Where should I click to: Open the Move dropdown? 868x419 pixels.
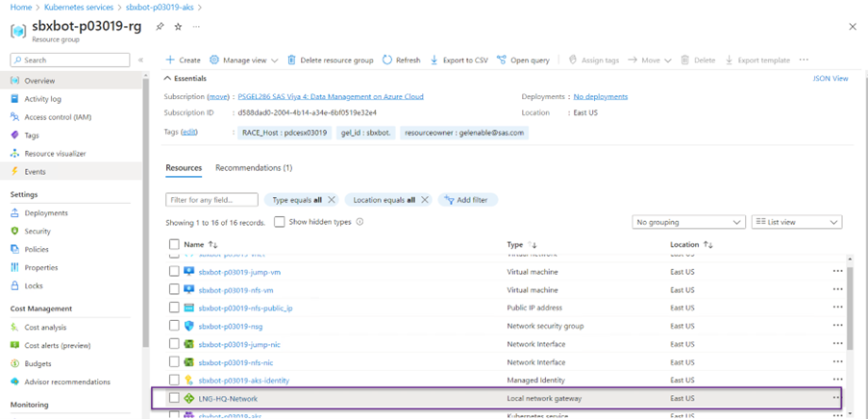point(650,60)
